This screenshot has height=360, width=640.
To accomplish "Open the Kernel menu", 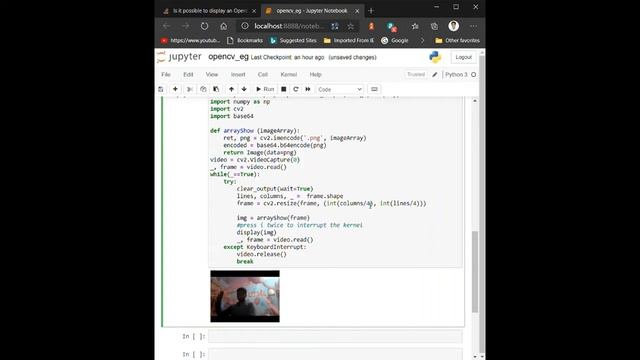I will point(289,74).
